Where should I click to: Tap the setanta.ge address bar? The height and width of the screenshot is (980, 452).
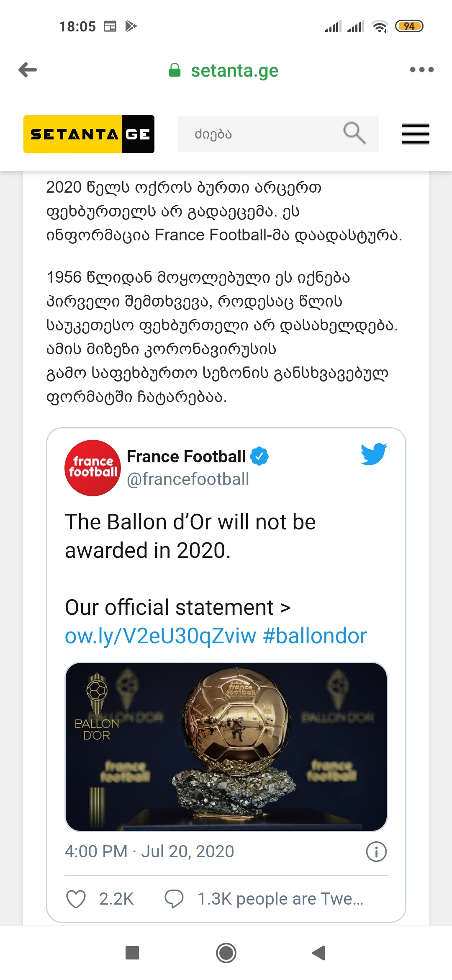pyautogui.click(x=234, y=70)
